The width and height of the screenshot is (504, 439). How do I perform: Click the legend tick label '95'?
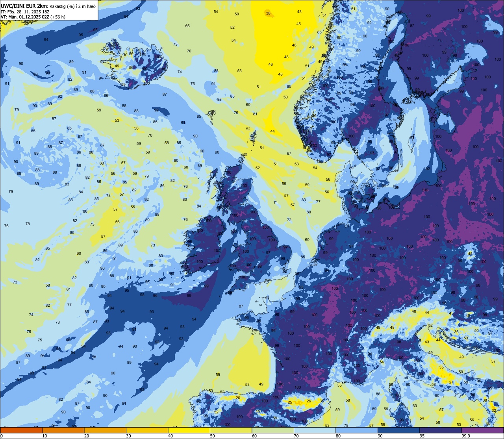422,436
